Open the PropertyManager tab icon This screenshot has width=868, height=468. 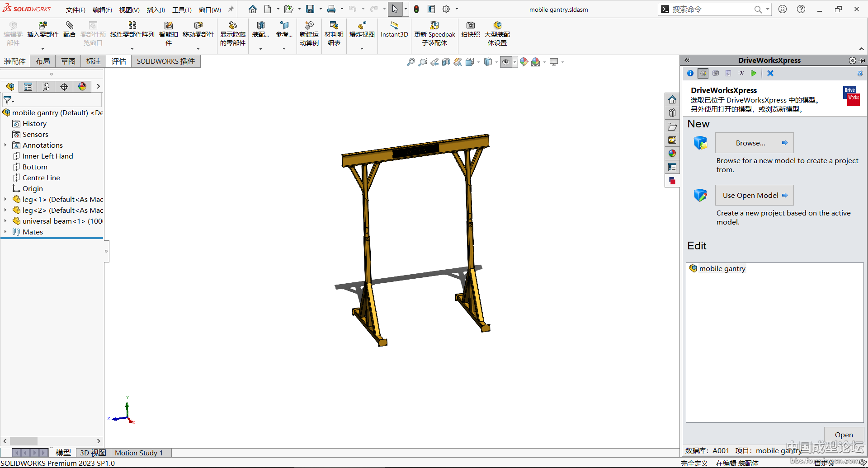[28, 87]
